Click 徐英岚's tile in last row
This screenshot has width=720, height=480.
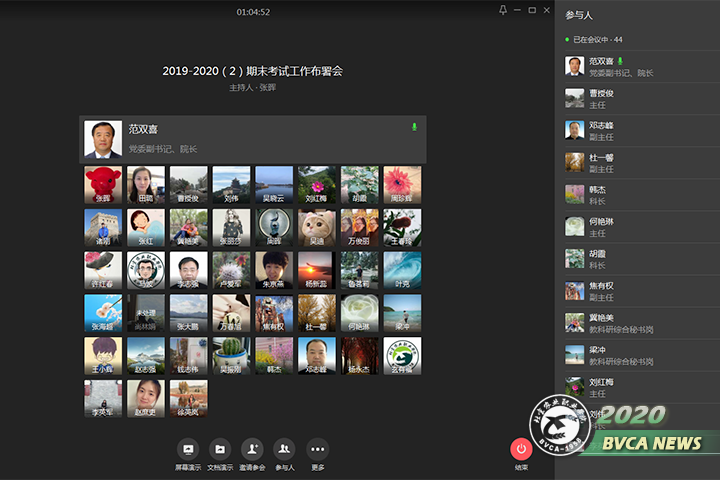188,399
